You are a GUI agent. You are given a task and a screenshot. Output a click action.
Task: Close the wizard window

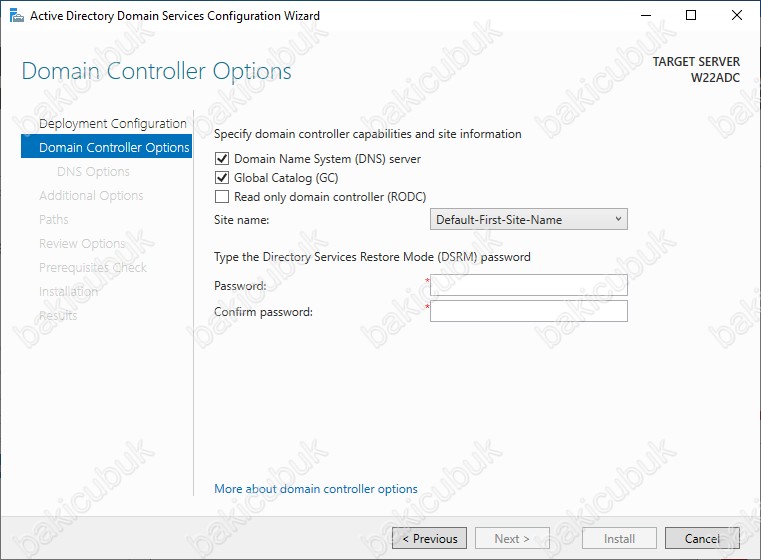(737, 16)
